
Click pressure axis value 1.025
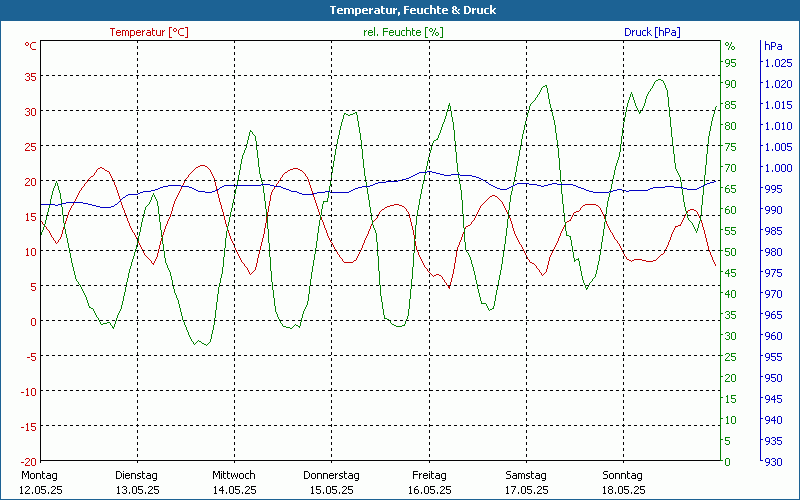[x=778, y=63]
